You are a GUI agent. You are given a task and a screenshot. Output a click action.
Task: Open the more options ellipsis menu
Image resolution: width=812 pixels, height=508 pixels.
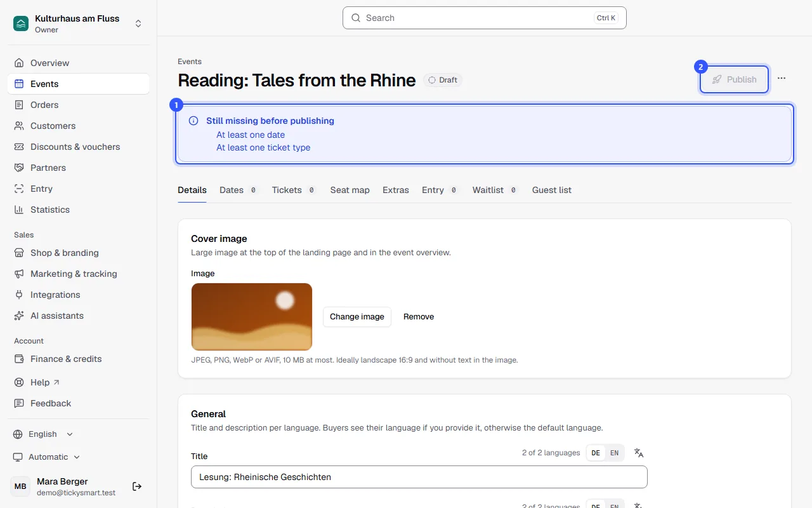[782, 78]
